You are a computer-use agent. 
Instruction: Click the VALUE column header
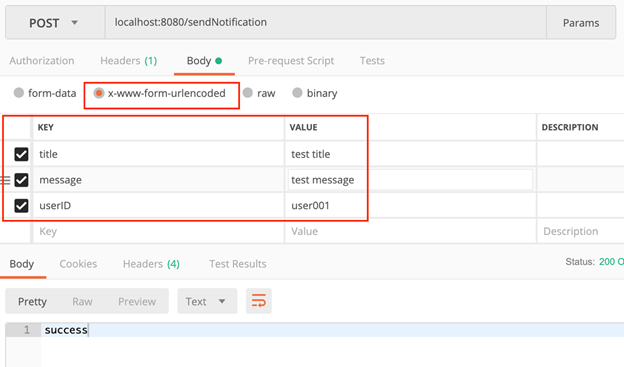click(303, 127)
